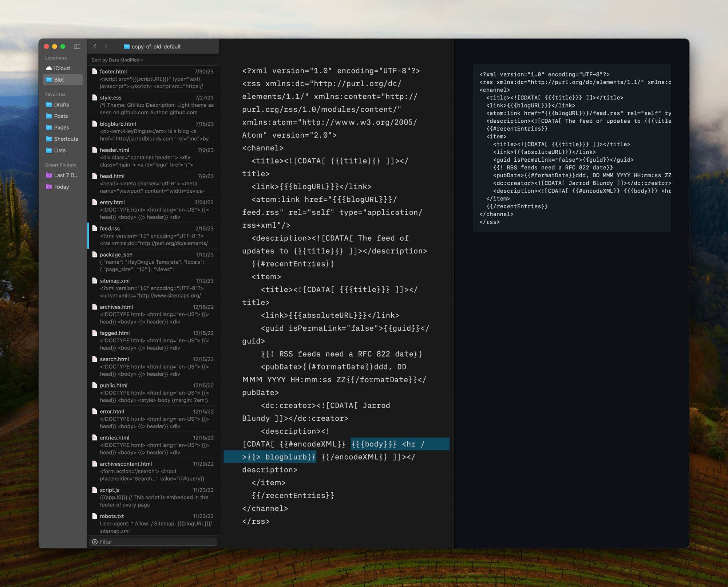Image resolution: width=728 pixels, height=587 pixels.
Task: Click document icon beside head.html
Action: click(95, 176)
